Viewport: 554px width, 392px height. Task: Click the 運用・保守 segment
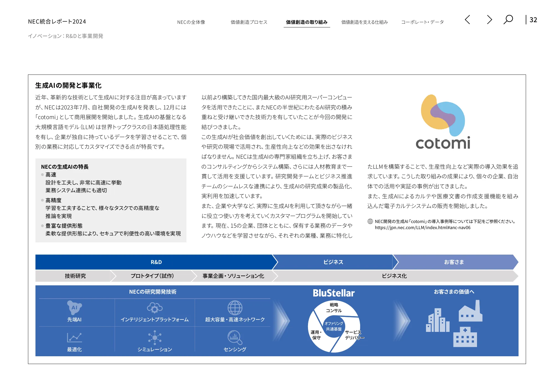(316, 335)
